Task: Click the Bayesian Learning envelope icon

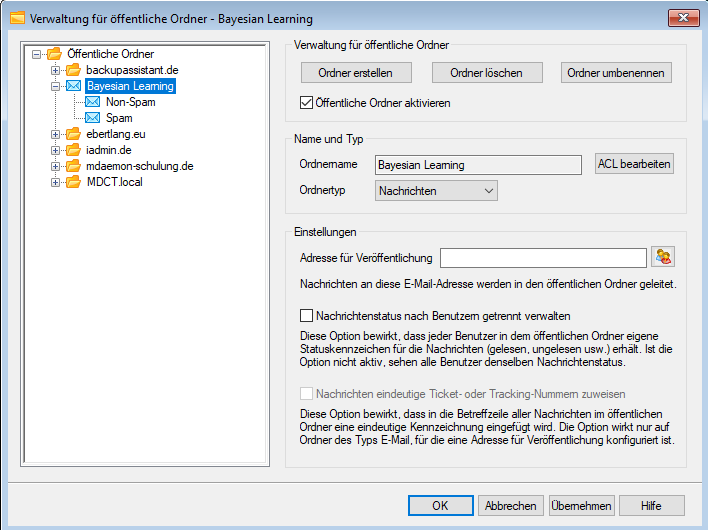Action: [73, 86]
